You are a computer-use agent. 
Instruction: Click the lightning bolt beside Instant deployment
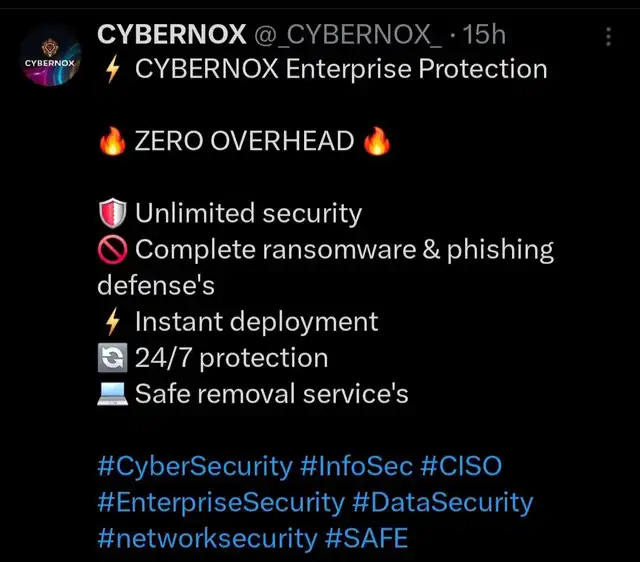[x=112, y=322]
